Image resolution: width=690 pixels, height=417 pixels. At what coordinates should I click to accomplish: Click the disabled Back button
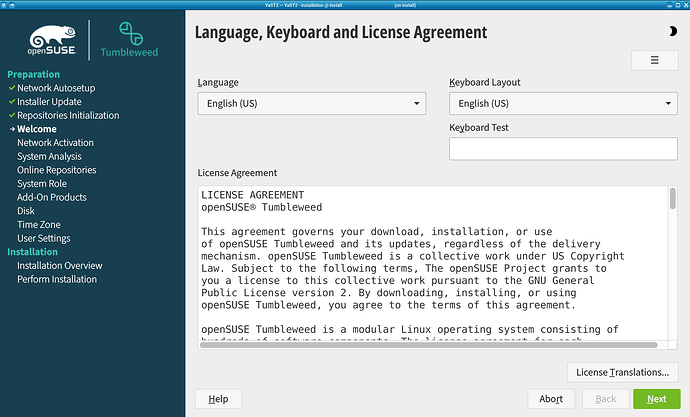tap(606, 399)
